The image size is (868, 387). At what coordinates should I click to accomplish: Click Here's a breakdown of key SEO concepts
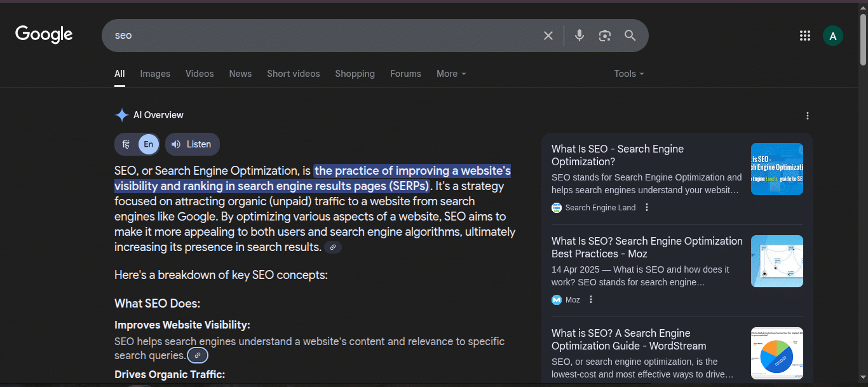(221, 275)
